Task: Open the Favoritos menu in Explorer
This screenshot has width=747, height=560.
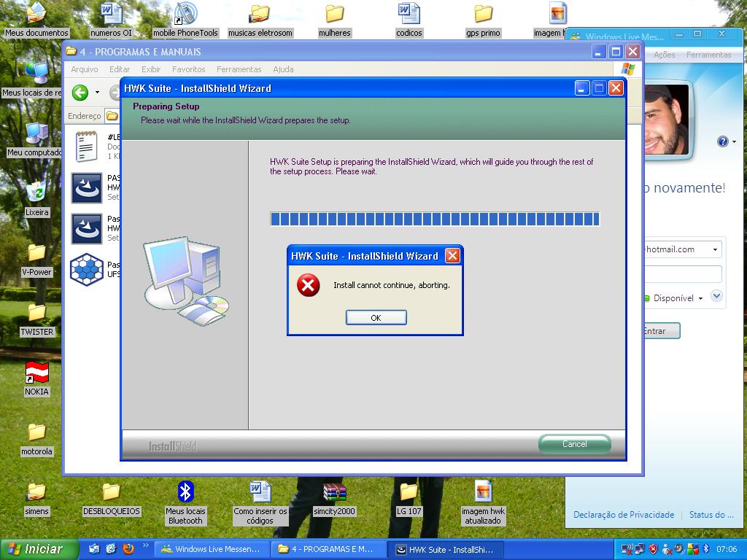Action: (189, 69)
